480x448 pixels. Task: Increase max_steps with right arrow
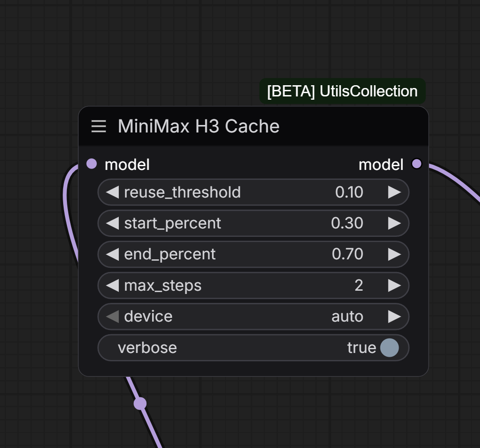(394, 286)
